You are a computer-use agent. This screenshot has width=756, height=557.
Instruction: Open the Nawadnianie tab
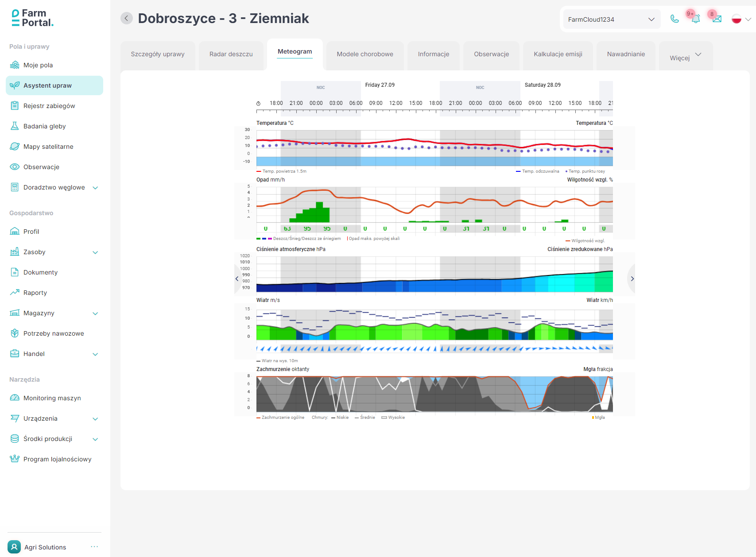(626, 56)
